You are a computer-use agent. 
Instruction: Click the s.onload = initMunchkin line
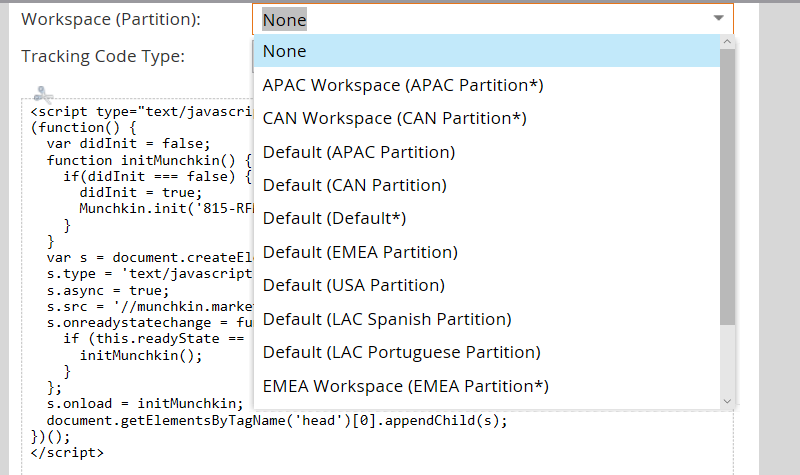tap(145, 404)
